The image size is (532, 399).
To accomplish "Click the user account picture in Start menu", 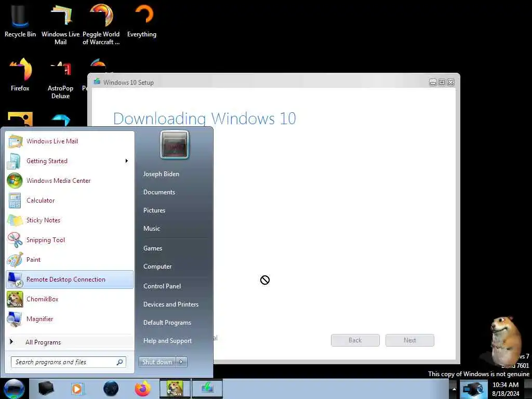I will point(175,145).
